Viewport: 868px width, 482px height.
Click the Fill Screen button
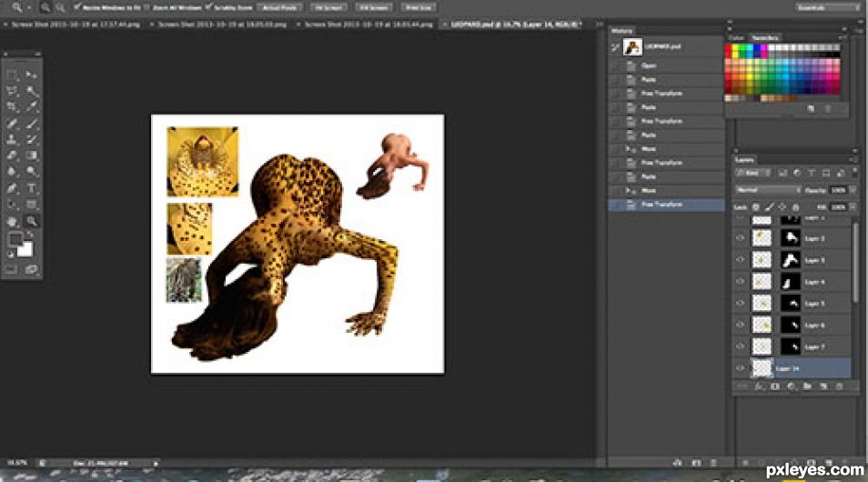[x=374, y=8]
